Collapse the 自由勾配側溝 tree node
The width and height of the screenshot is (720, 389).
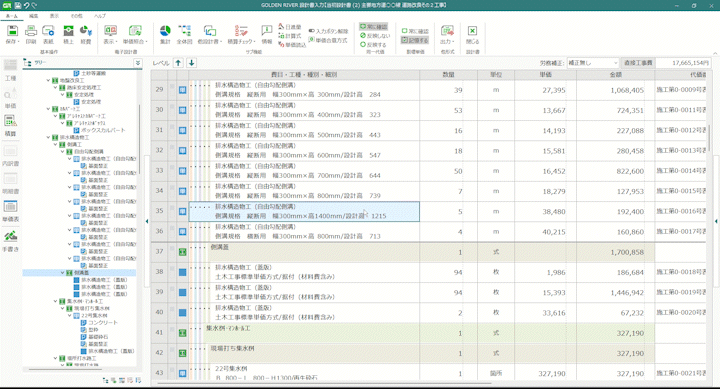tap(62, 152)
